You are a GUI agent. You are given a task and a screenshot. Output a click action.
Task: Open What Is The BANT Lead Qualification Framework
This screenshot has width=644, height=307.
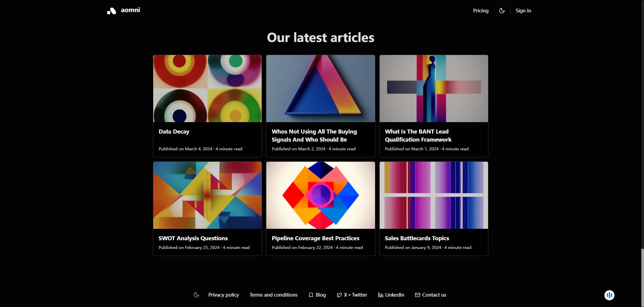pyautogui.click(x=418, y=136)
